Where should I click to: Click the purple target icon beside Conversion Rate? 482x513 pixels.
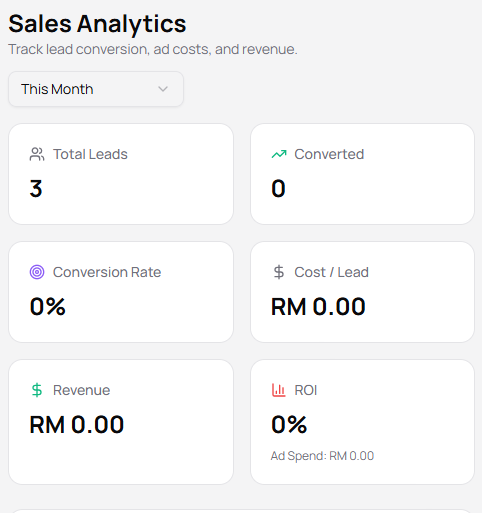[37, 272]
